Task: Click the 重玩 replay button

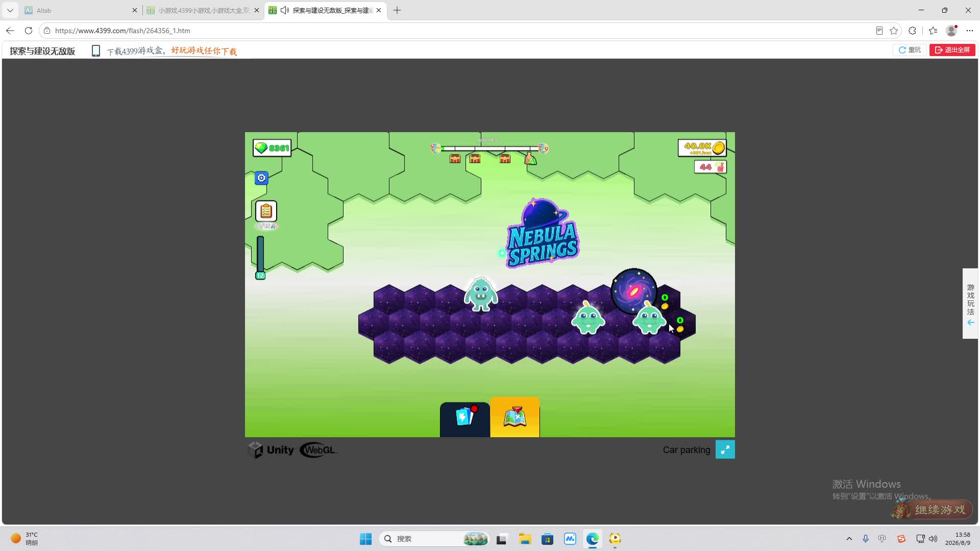Action: click(x=910, y=50)
